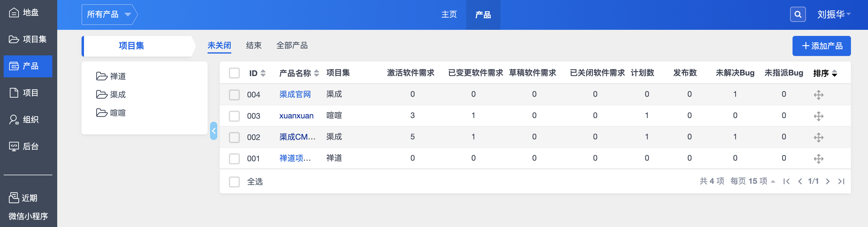Go to last page of results

842,182
